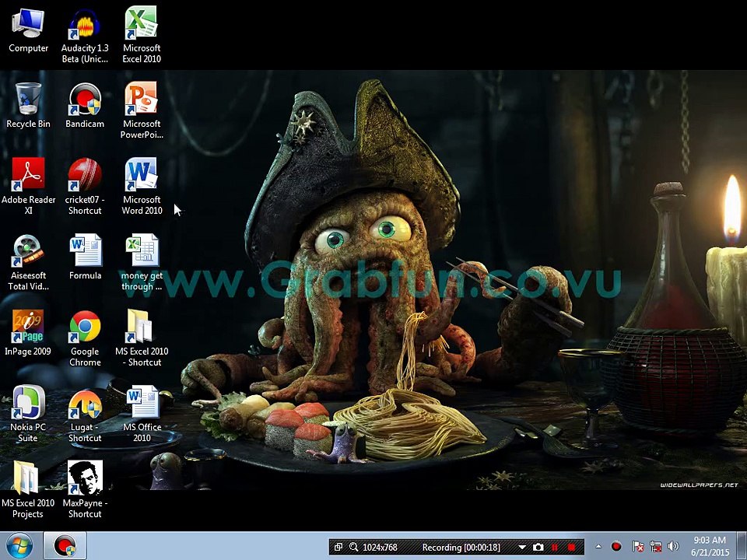Expand the recording bar dropdown arrow
Screen dimensions: 747x560
(x=522, y=547)
